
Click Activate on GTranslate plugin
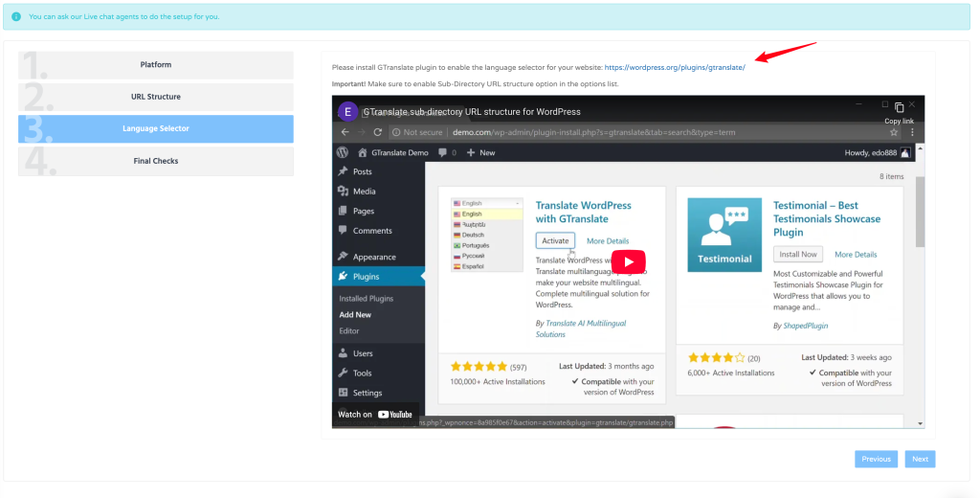click(x=556, y=241)
